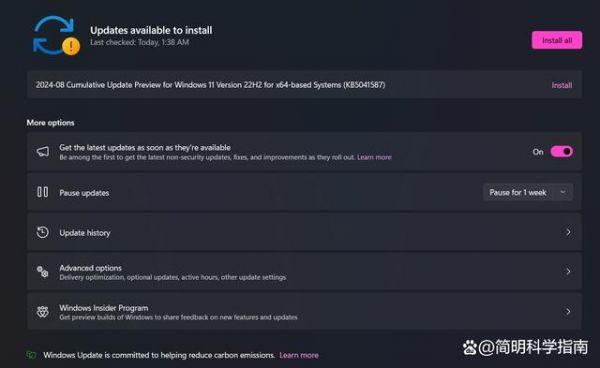600x368 pixels.
Task: Select the Pause for 1 week button
Action: pyautogui.click(x=528, y=192)
